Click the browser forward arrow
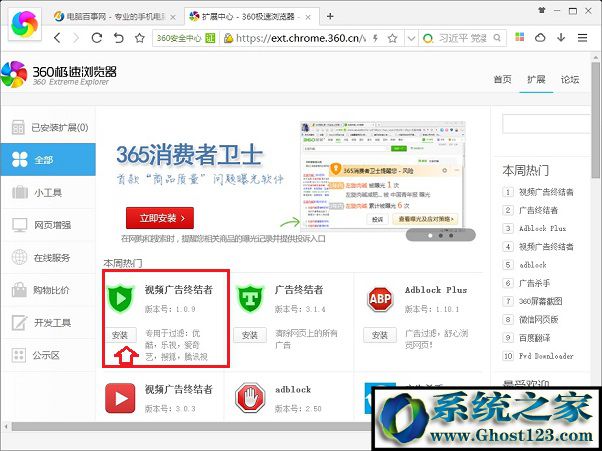 point(76,38)
